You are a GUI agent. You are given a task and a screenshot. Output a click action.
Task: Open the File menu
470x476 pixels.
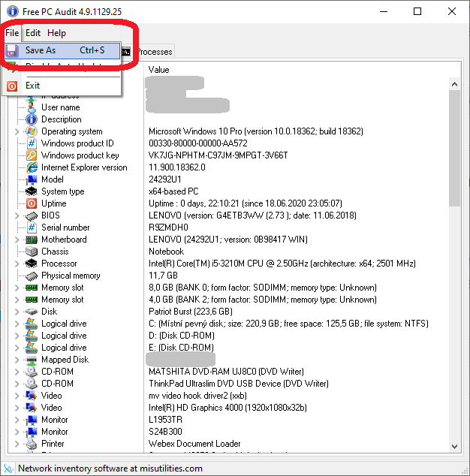pyautogui.click(x=12, y=33)
